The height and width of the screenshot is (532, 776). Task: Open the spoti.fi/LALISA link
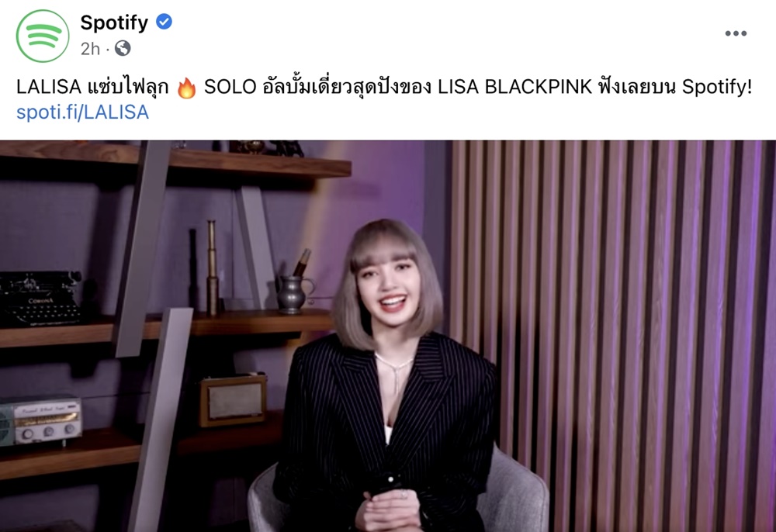[x=83, y=112]
